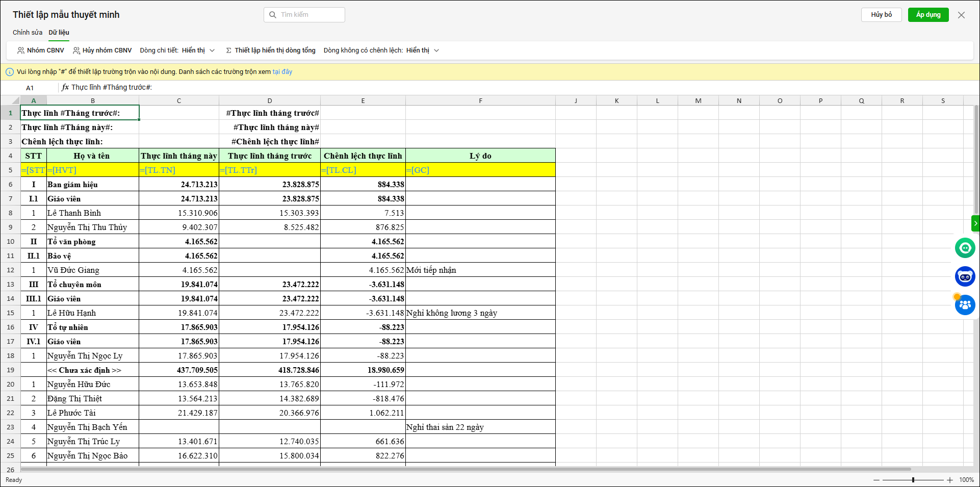Open Thiết lập hiển thị dòng tổng
This screenshot has height=487, width=980.
(271, 50)
